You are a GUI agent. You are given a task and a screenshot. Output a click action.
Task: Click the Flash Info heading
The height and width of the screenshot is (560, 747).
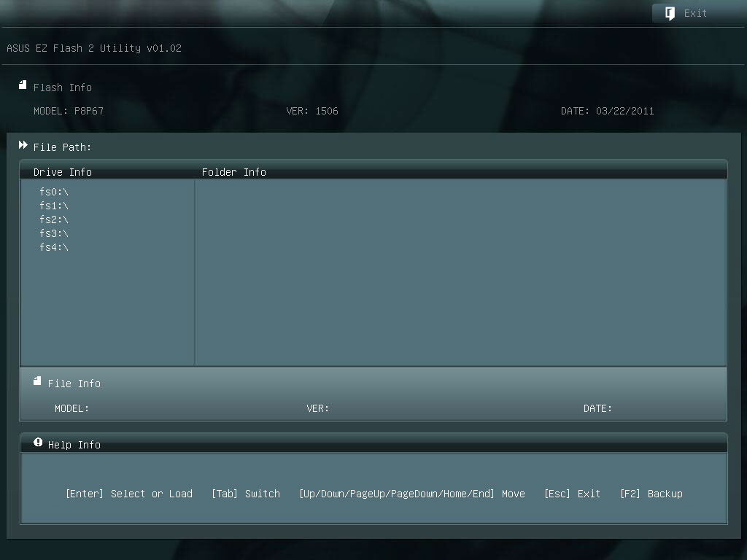pyautogui.click(x=63, y=87)
